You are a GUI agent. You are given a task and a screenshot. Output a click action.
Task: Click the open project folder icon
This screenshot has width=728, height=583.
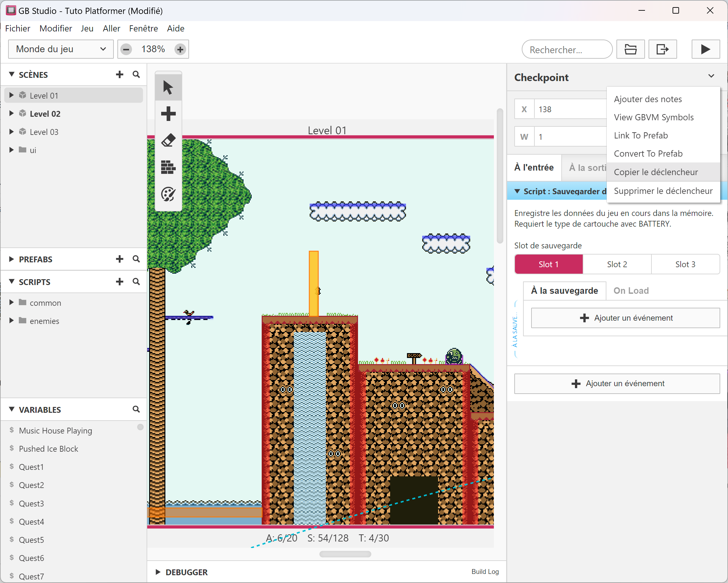coord(630,49)
